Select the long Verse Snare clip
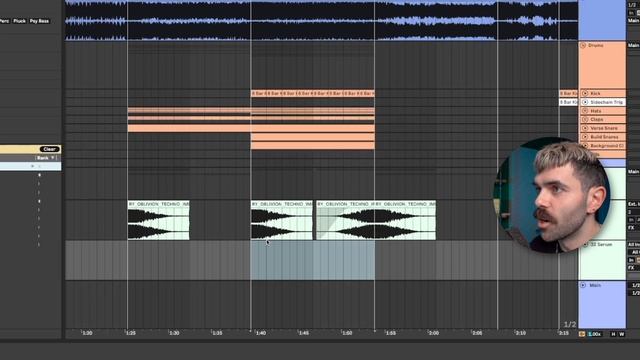The height and width of the screenshot is (360, 640). (x=251, y=128)
